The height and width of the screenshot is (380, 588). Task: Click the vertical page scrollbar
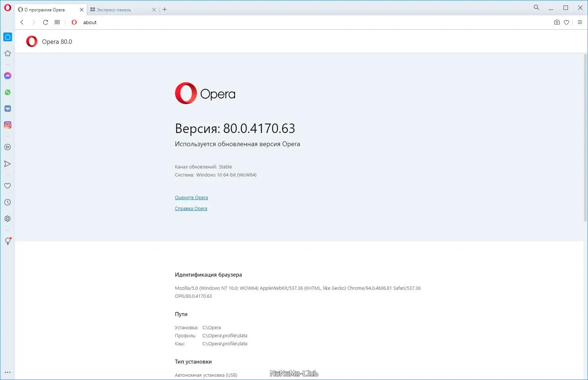[585, 138]
